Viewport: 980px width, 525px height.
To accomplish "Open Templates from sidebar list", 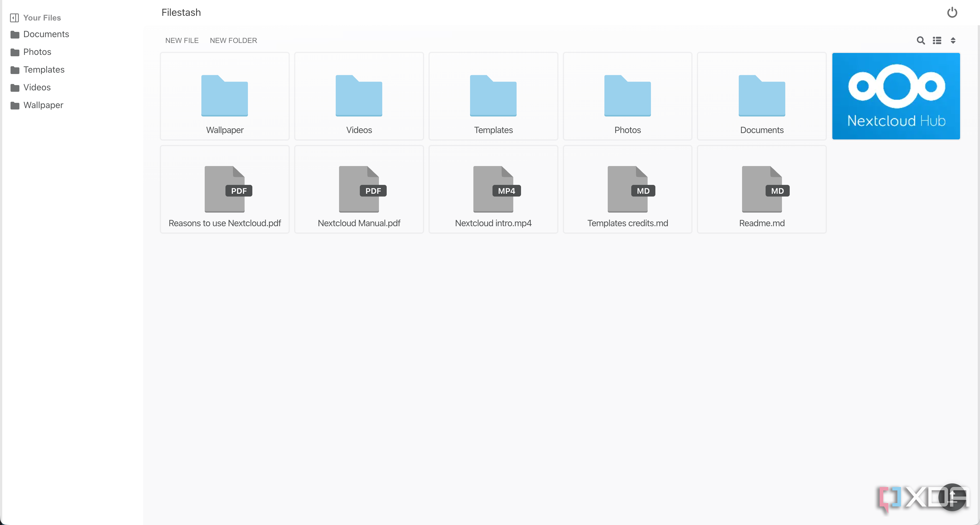I will tap(44, 70).
